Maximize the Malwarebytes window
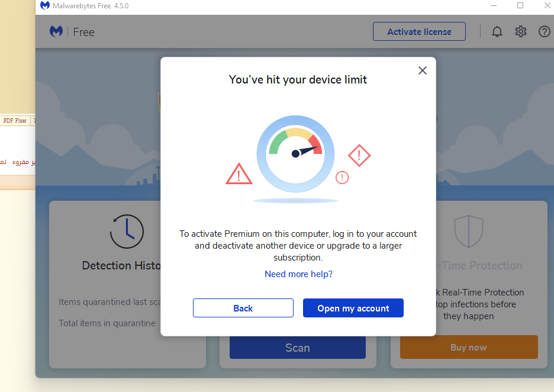This screenshot has width=554, height=392. 520,5
